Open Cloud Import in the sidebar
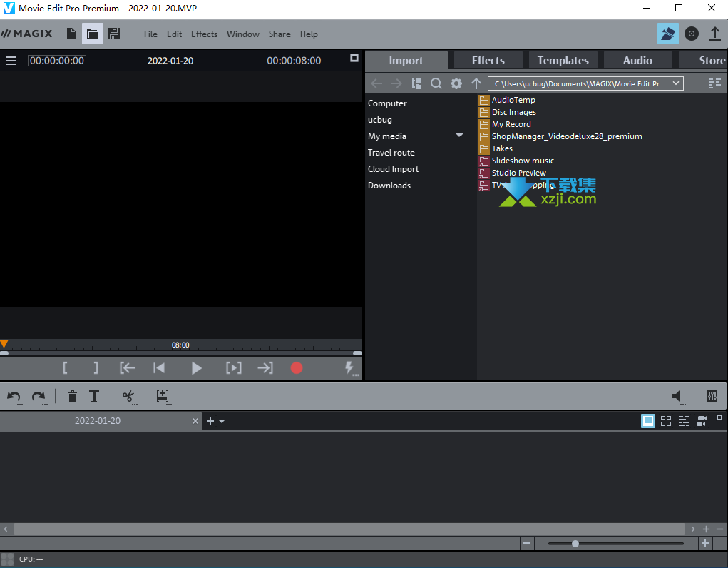 394,168
